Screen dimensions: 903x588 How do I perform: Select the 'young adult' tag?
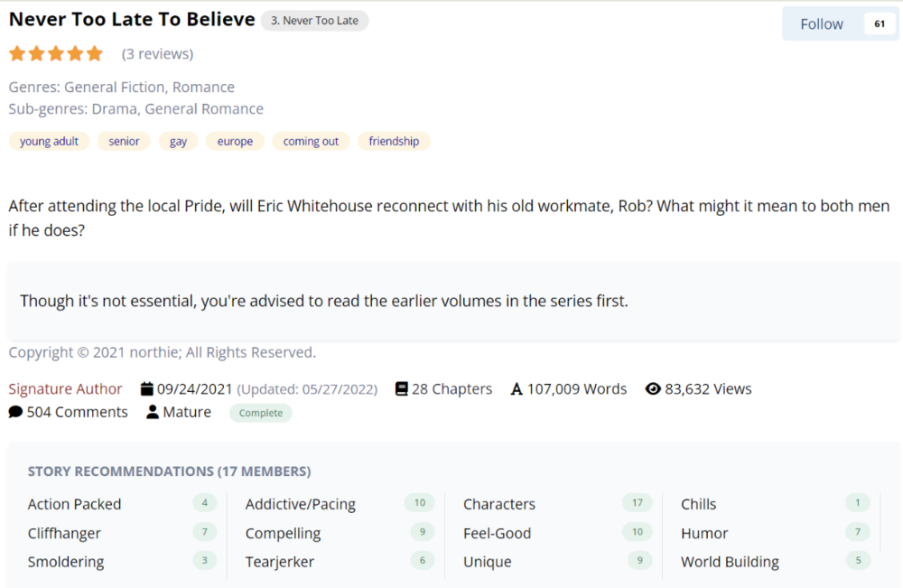[x=49, y=142]
